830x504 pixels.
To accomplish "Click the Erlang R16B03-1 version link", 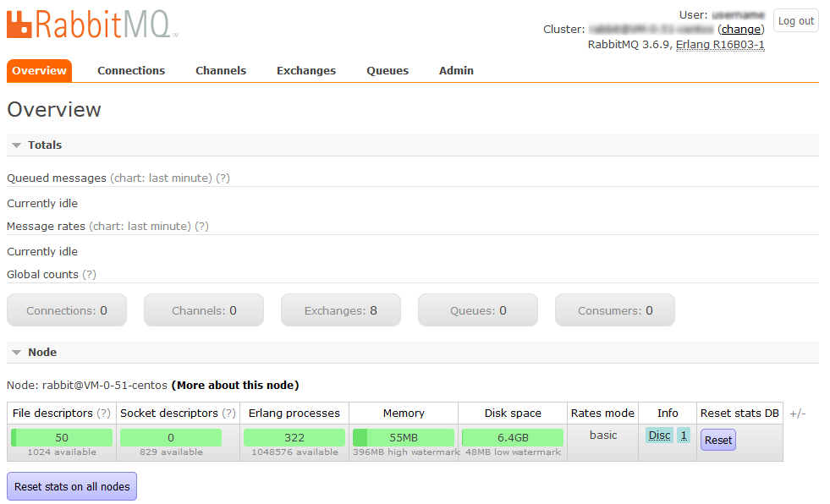I will pos(720,45).
